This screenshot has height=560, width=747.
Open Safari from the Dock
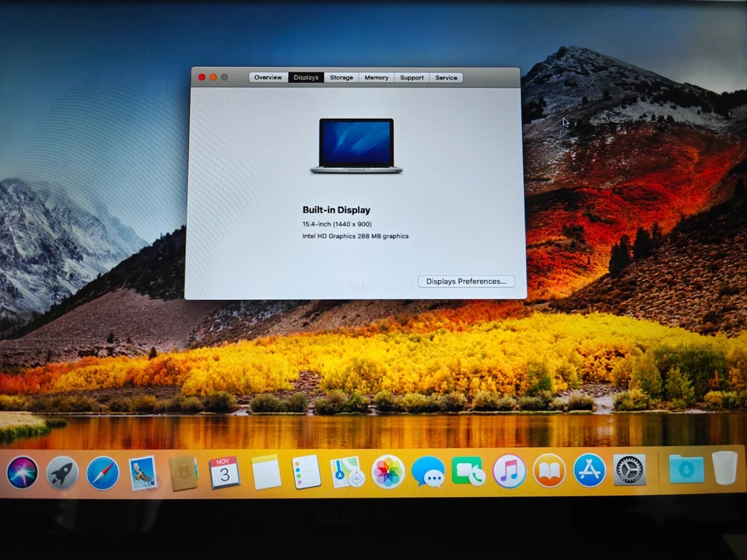(102, 471)
